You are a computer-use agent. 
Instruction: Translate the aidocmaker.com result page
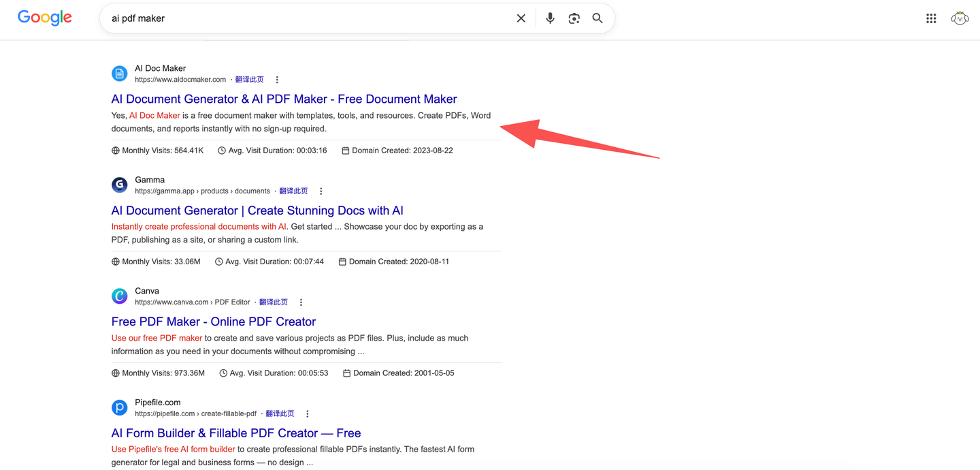click(x=250, y=80)
